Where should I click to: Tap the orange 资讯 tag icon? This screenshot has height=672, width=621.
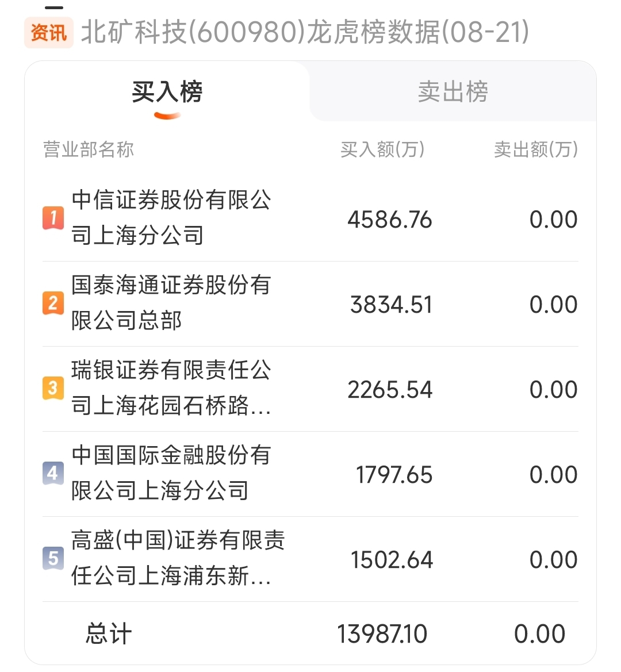point(48,33)
